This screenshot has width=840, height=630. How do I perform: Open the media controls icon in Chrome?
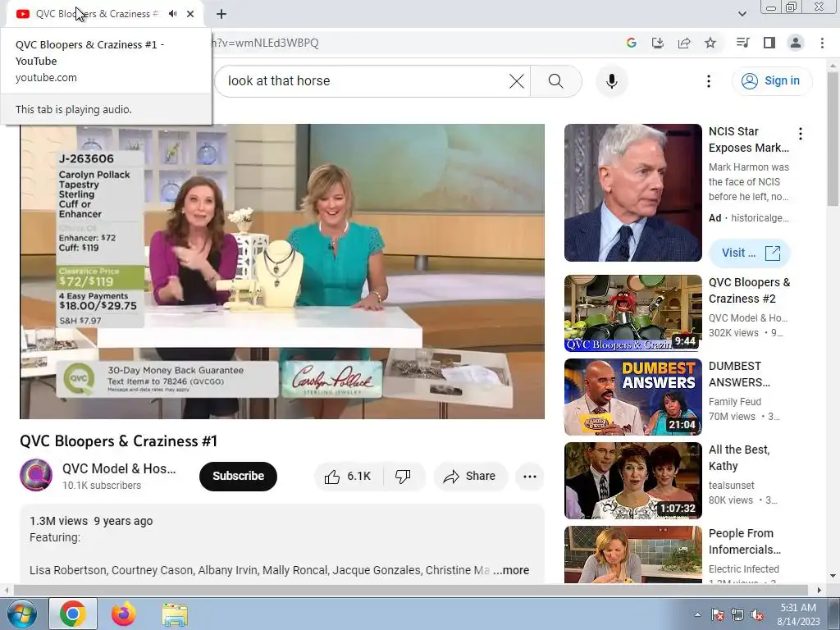pos(742,43)
